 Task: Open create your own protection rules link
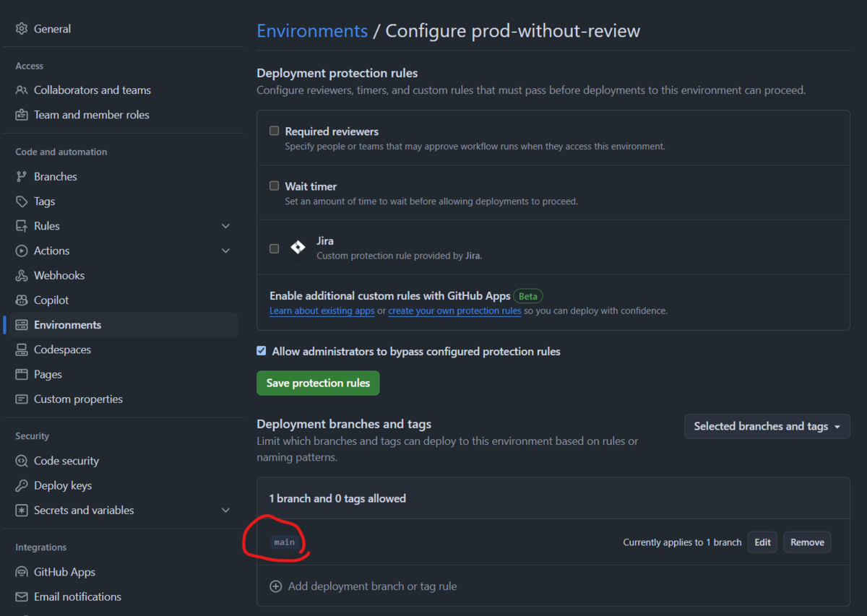454,311
